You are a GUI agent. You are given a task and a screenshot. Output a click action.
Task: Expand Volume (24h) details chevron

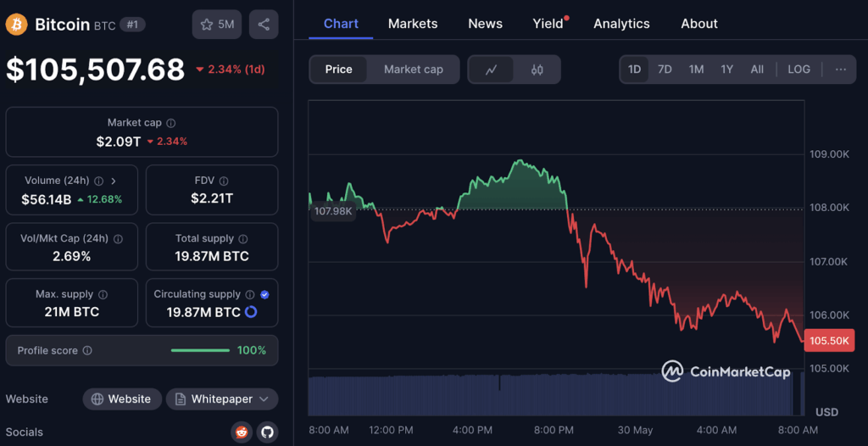[x=114, y=181]
